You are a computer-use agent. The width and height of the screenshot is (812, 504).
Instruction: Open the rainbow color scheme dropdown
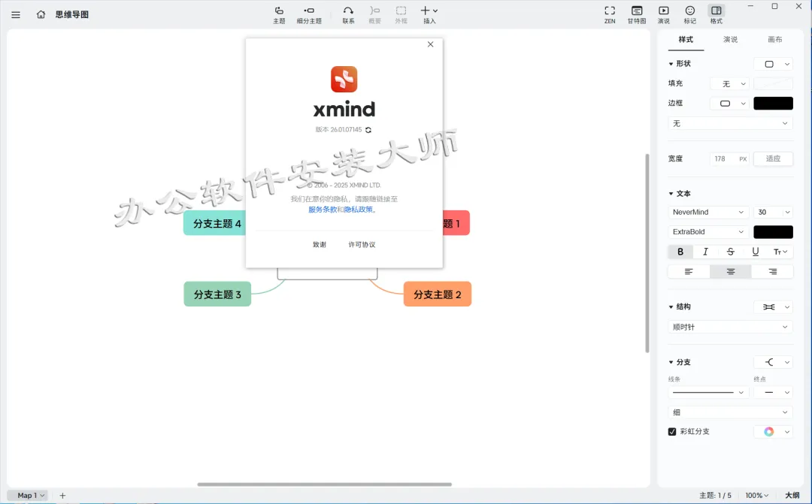click(x=773, y=432)
